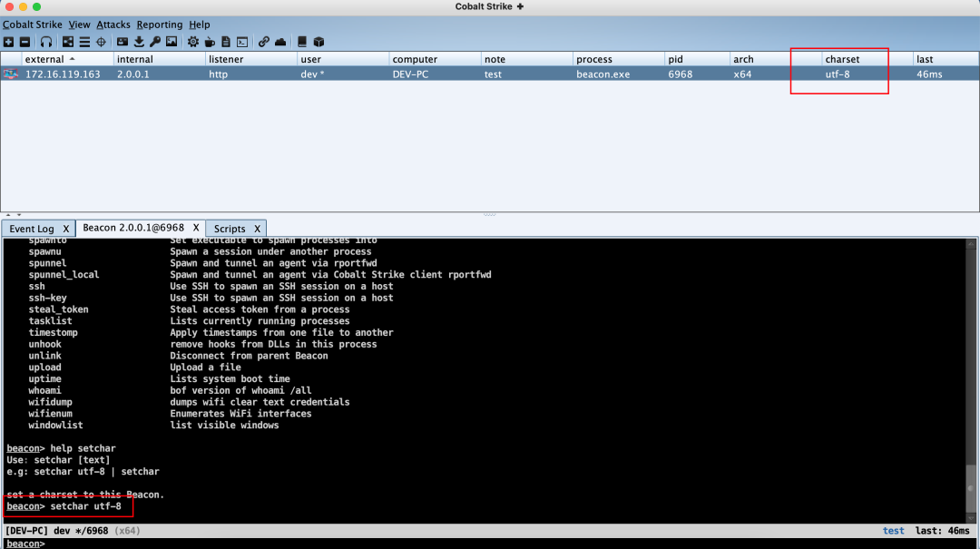Open the Cobalt Strike menu

point(33,25)
